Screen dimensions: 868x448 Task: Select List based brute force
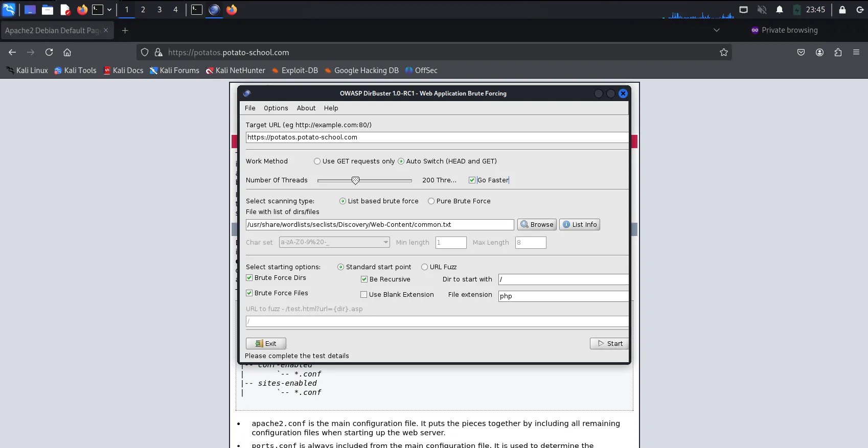[x=379, y=201]
